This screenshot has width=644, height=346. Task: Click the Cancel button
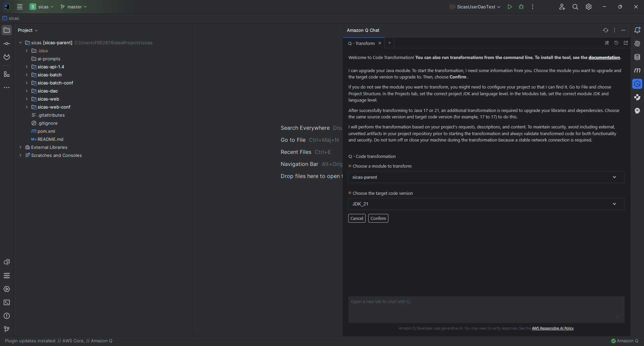[x=357, y=218]
